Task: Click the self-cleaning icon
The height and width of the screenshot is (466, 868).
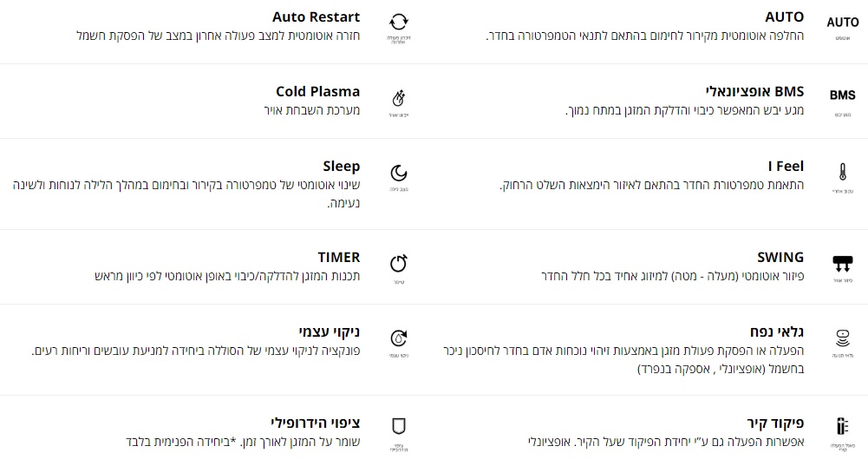Action: pos(399,338)
